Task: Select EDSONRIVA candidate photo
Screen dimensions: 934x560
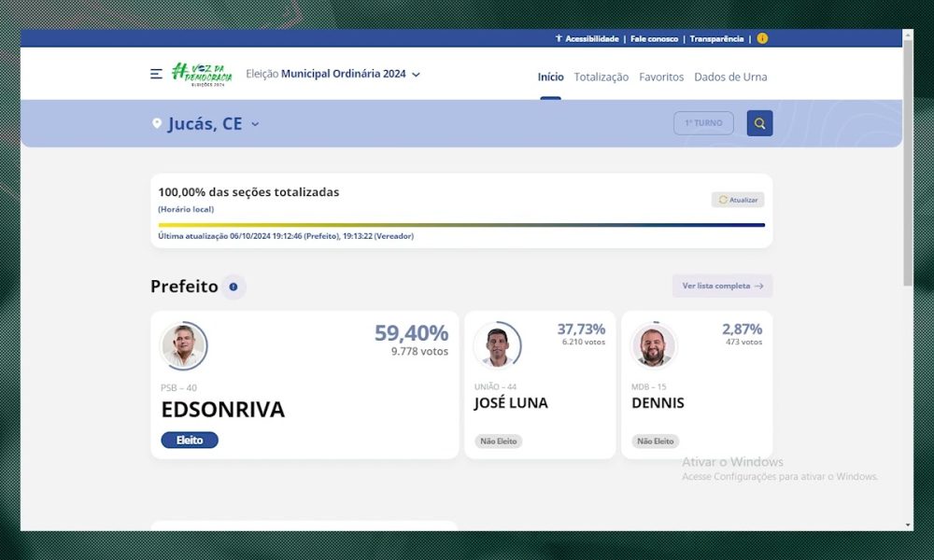Action: (x=183, y=346)
